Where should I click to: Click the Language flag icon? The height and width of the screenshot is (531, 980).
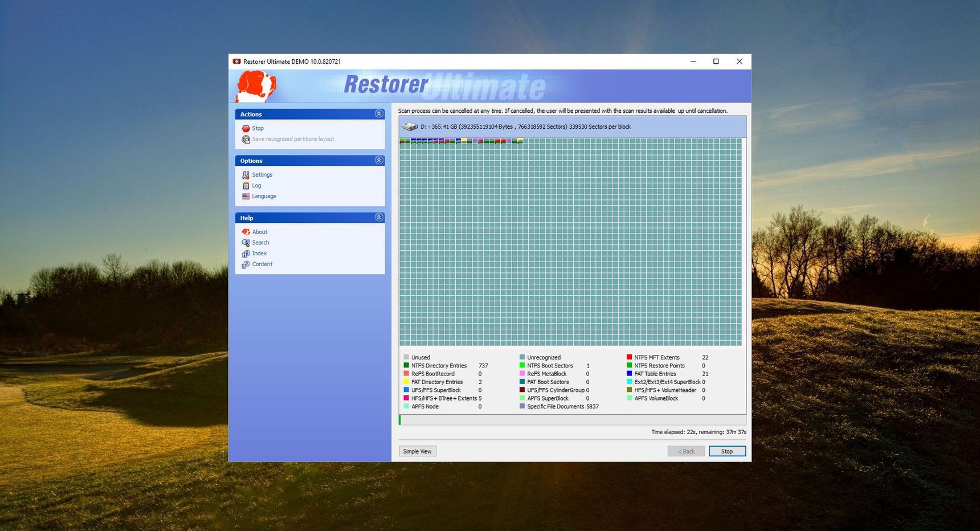[246, 197]
